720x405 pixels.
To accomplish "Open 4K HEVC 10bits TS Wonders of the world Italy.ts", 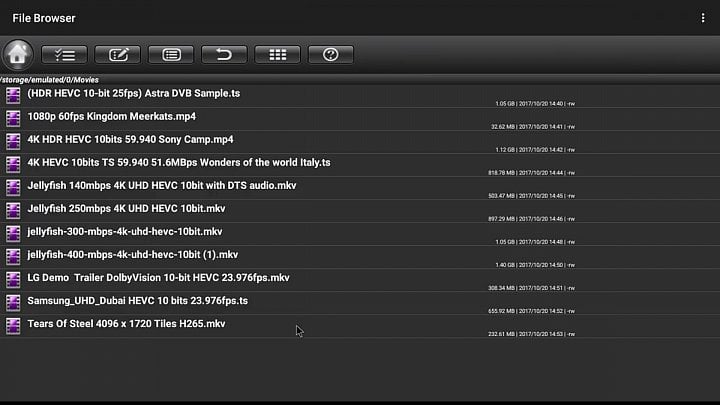I will pyautogui.click(x=179, y=162).
